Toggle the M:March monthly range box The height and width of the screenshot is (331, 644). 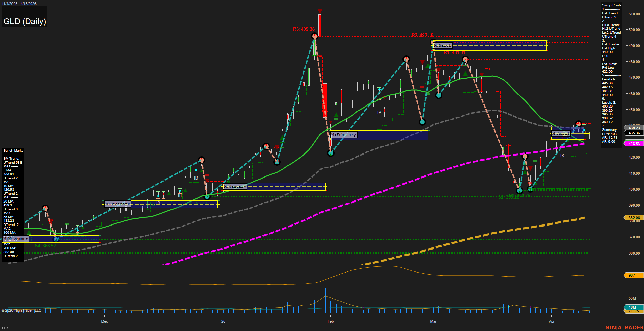[x=442, y=45]
